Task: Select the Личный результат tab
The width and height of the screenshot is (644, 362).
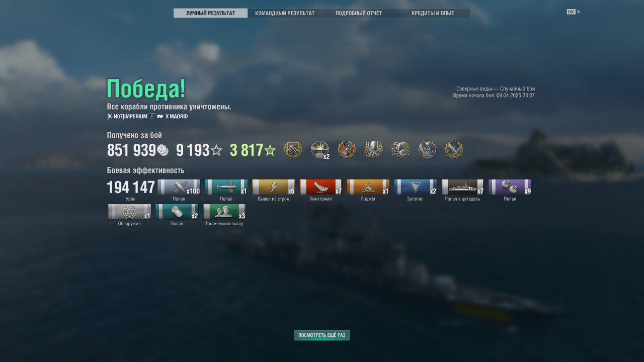Action: click(x=210, y=13)
